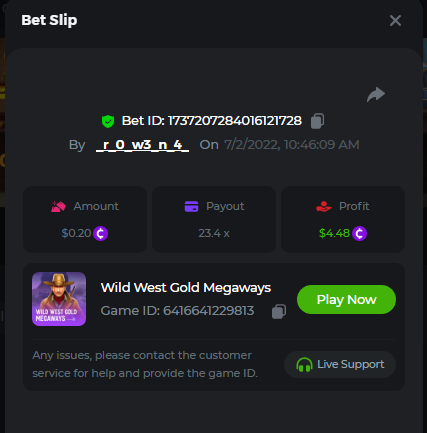Start Wild West Gold Megaways with Play Now
Image resolution: width=427 pixels, height=433 pixels.
coord(346,299)
